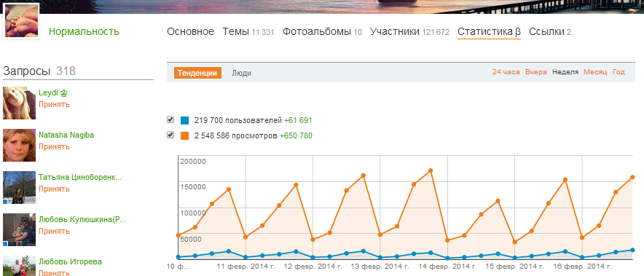644x276 pixels.
Task: Switch to Тенденции view
Action: pyautogui.click(x=197, y=73)
